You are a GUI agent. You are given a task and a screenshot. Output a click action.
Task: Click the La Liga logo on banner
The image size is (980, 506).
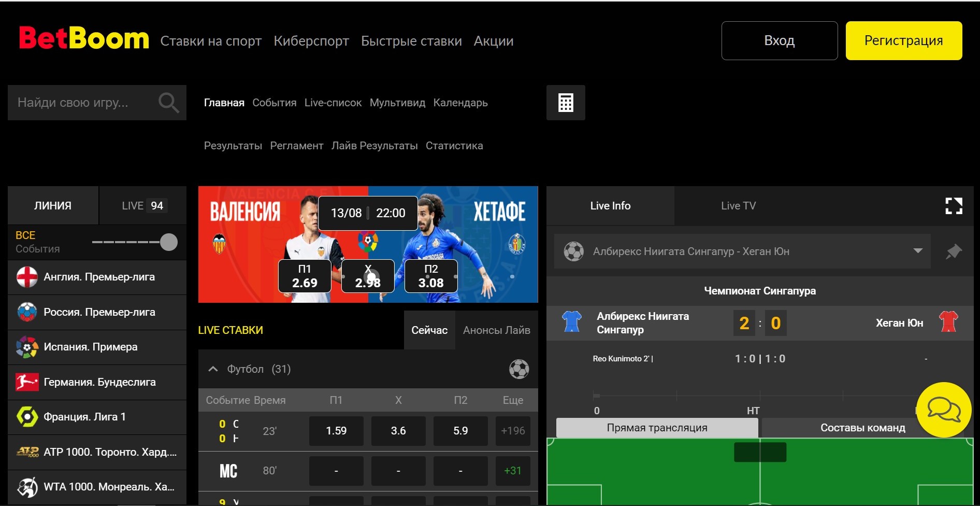(368, 241)
